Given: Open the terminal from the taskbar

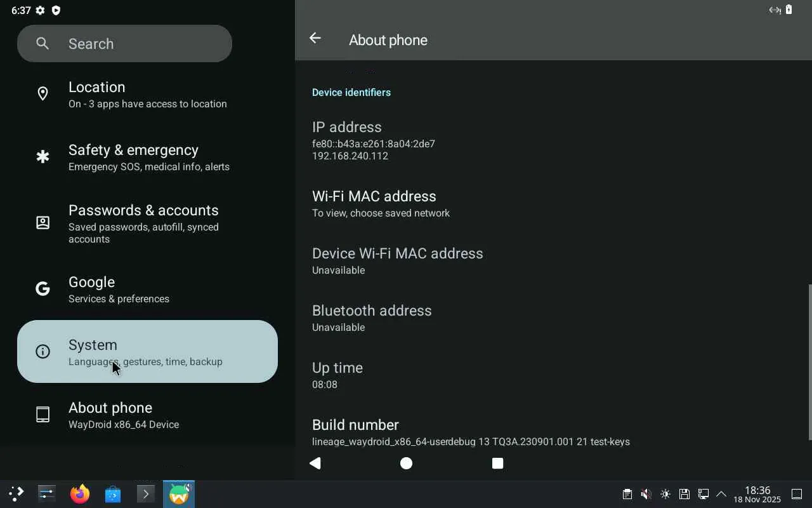Looking at the screenshot, I should (145, 494).
